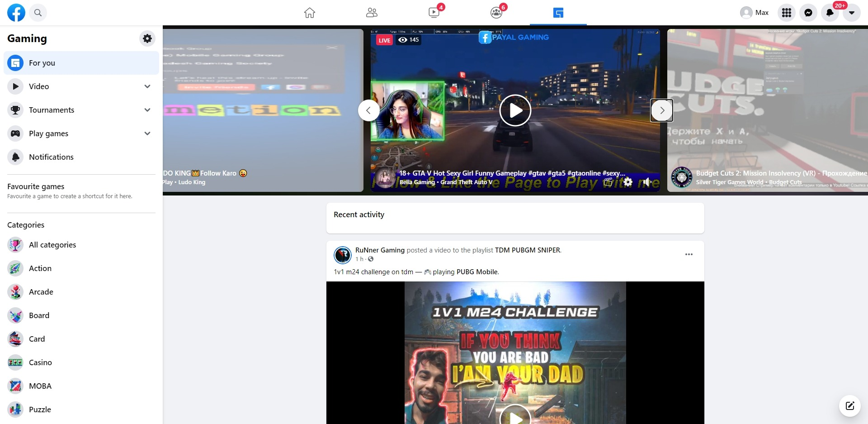Screen dimensions: 868x424
Task: Expand the Video chevron
Action: click(147, 86)
